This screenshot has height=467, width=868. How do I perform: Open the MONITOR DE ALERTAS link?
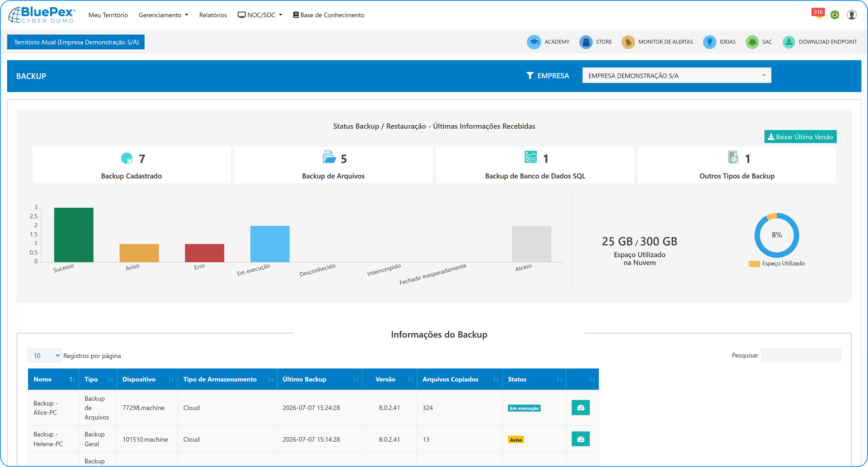(x=666, y=42)
